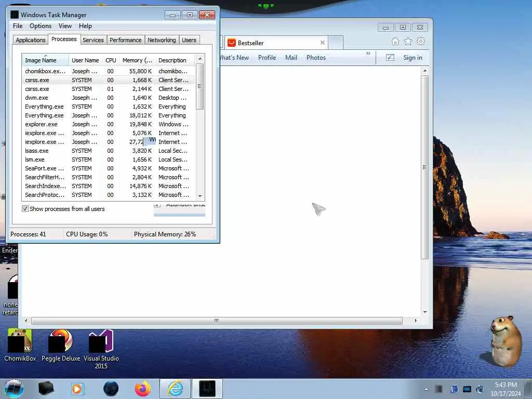The image size is (532, 399).
Task: Click the dark globe taskbar icon
Action: pyautogui.click(x=111, y=389)
